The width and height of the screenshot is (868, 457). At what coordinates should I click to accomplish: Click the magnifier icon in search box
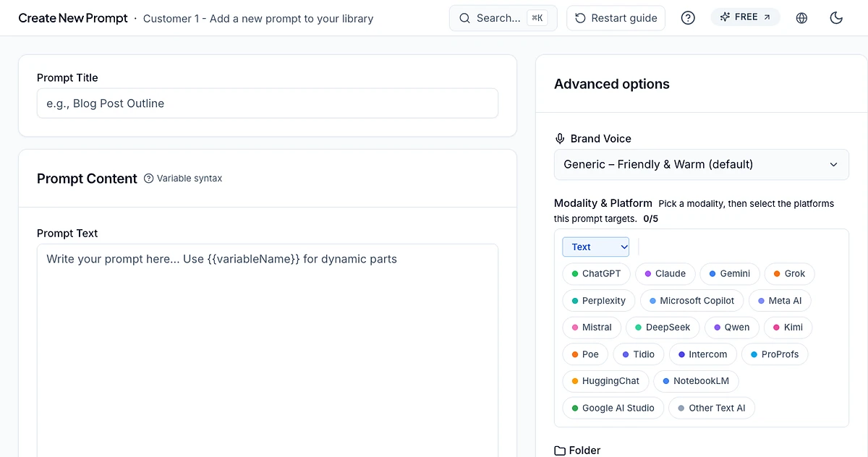click(465, 18)
